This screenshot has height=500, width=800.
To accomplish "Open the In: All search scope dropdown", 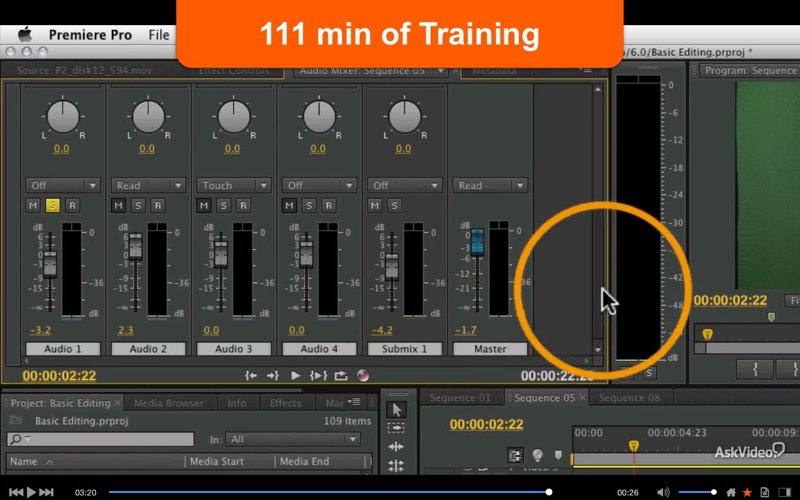I will click(292, 439).
